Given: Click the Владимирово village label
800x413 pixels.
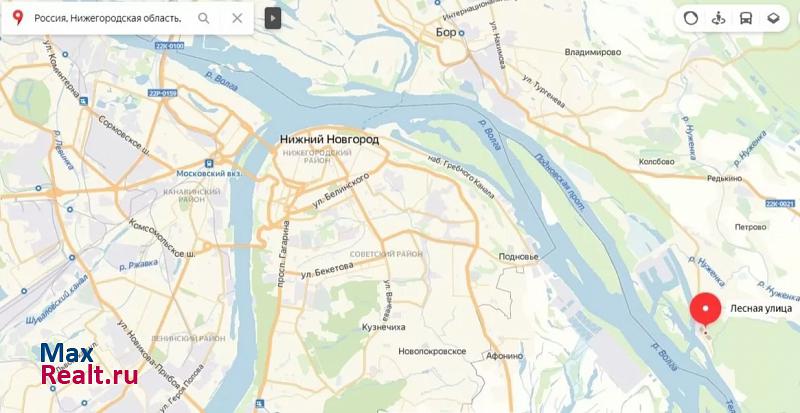Looking at the screenshot, I should pyautogui.click(x=593, y=52).
